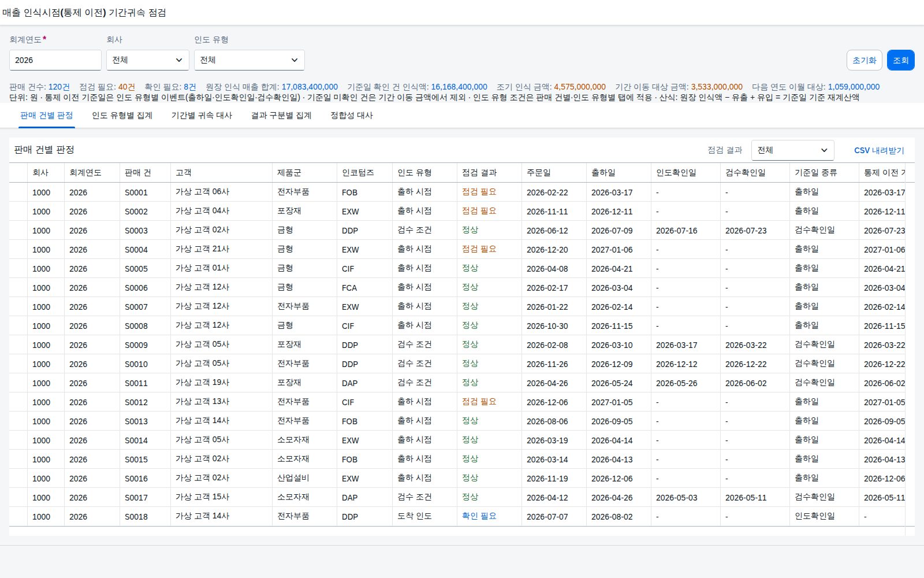Open the 점검 결과 filter dropdown
This screenshot has width=924, height=578.
point(792,150)
